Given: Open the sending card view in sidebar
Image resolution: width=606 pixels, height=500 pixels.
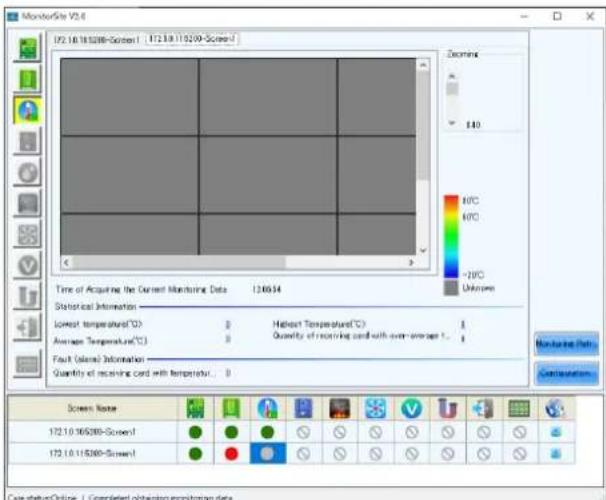Looking at the screenshot, I should 28,49.
